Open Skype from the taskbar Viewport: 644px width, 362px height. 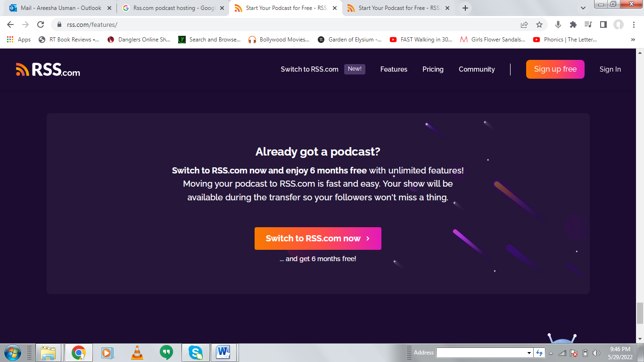(x=195, y=353)
